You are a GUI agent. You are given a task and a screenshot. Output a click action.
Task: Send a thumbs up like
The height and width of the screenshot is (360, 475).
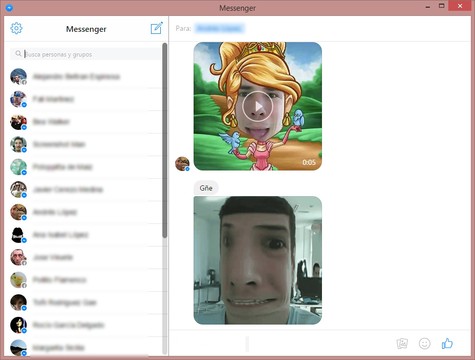[447, 343]
